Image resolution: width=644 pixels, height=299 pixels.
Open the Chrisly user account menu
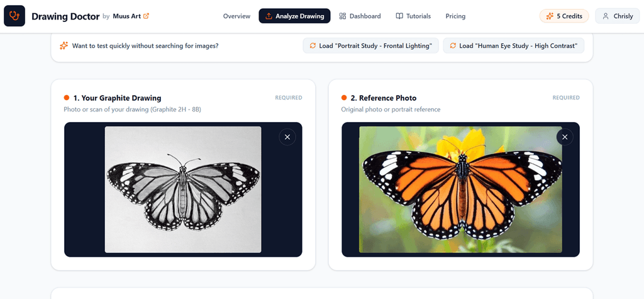(618, 16)
